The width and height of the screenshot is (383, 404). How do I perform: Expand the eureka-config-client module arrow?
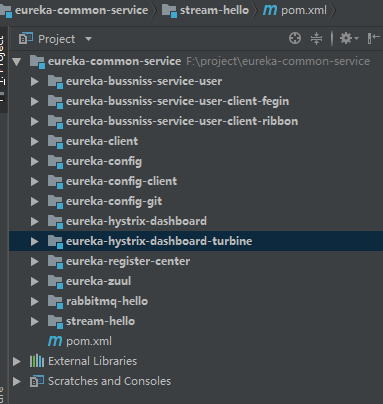click(x=35, y=181)
